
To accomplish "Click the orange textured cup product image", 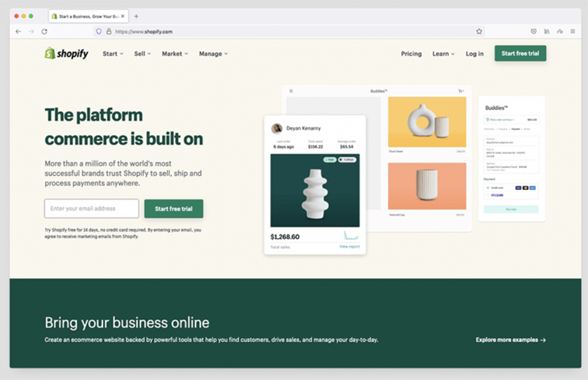I will [x=427, y=186].
